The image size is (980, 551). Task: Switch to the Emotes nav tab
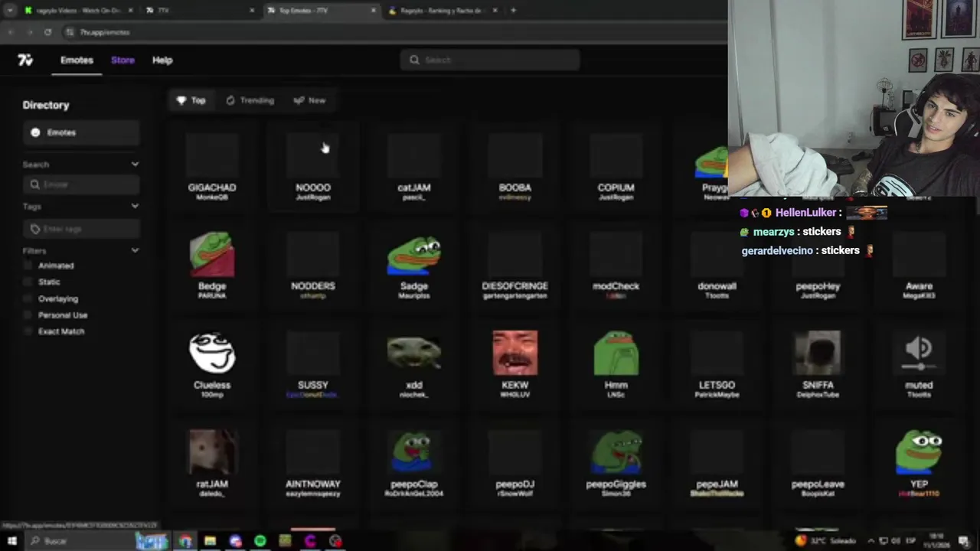(77, 60)
